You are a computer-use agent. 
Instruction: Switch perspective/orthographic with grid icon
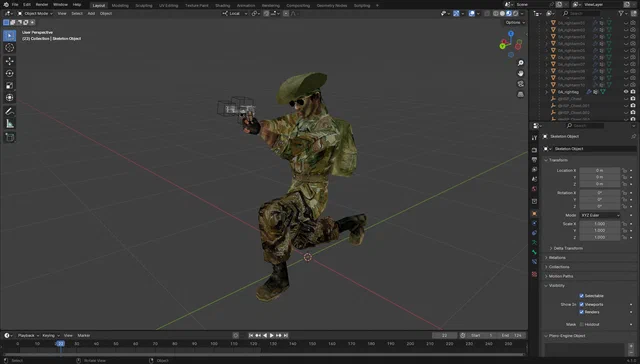pos(520,94)
